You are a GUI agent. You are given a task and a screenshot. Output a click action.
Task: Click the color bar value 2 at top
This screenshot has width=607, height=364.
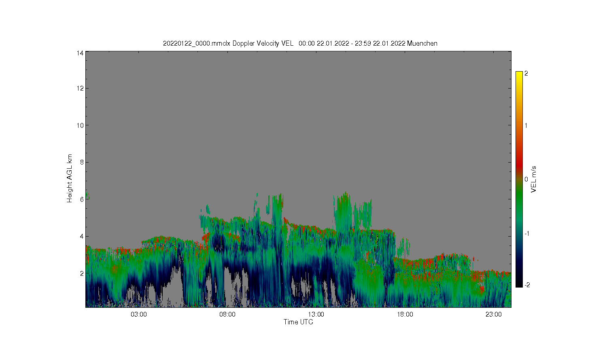[526, 74]
